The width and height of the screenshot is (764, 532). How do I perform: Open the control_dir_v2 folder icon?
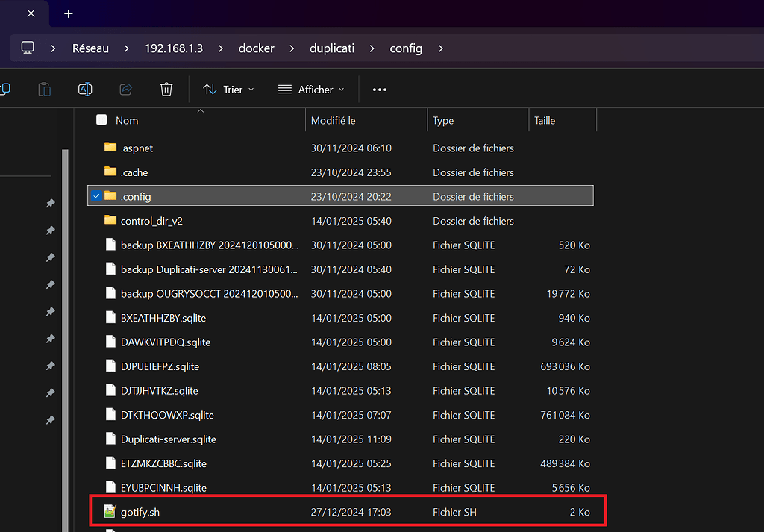point(110,221)
